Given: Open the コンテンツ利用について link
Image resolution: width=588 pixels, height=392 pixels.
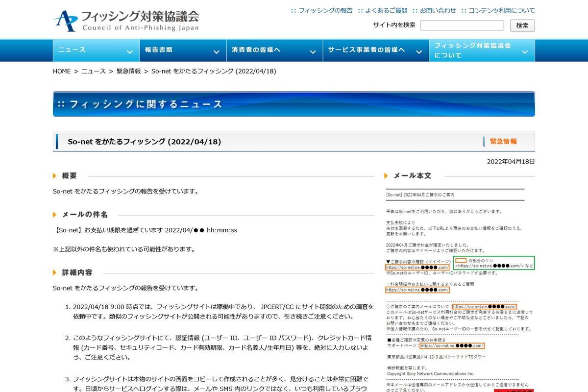Looking at the screenshot, I should click(502, 10).
